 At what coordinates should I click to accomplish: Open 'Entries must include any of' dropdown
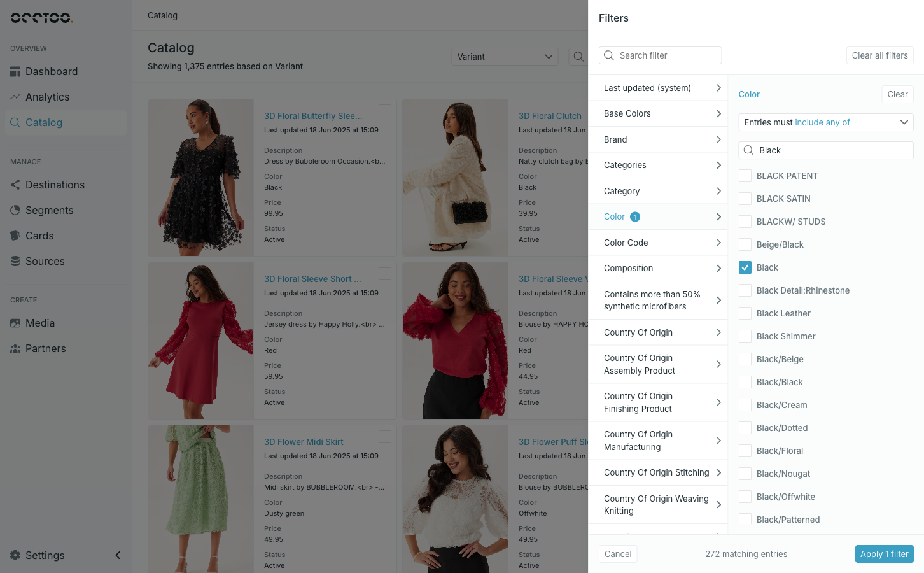826,122
